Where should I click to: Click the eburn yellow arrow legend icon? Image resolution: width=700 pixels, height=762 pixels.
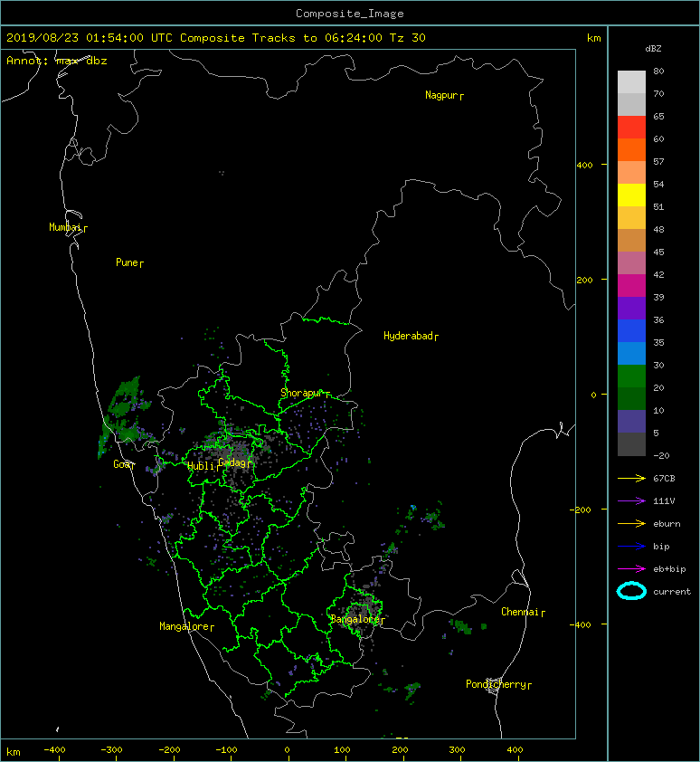(631, 523)
